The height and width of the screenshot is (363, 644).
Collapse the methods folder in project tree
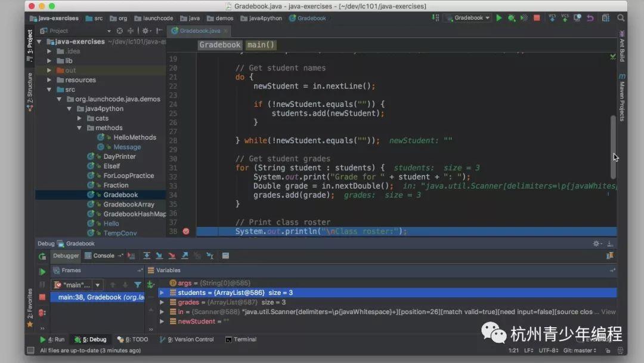click(x=79, y=128)
